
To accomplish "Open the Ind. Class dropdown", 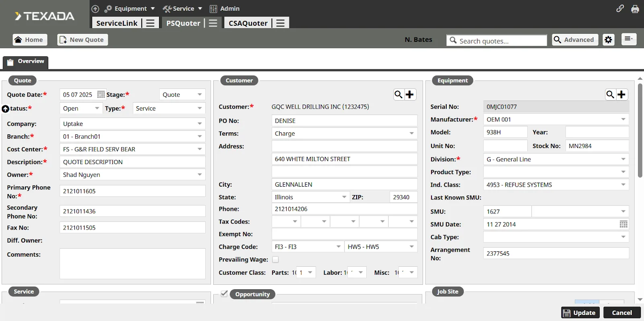I will coord(556,185).
